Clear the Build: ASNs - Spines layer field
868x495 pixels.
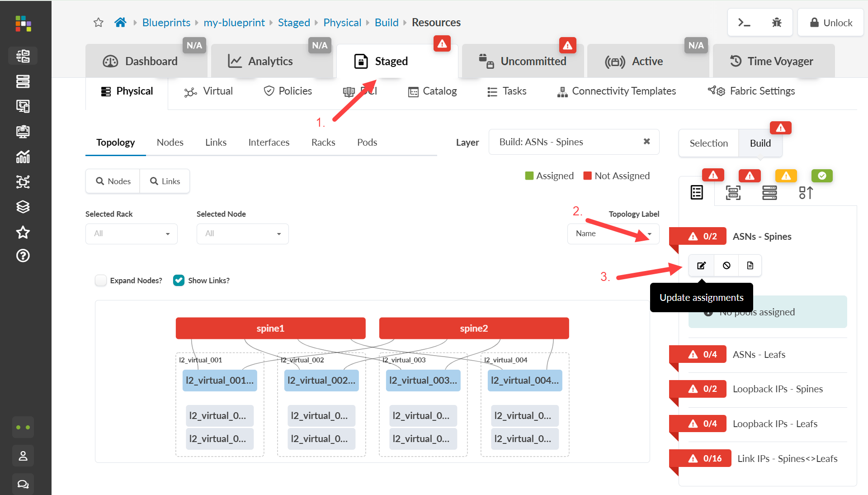coord(647,142)
